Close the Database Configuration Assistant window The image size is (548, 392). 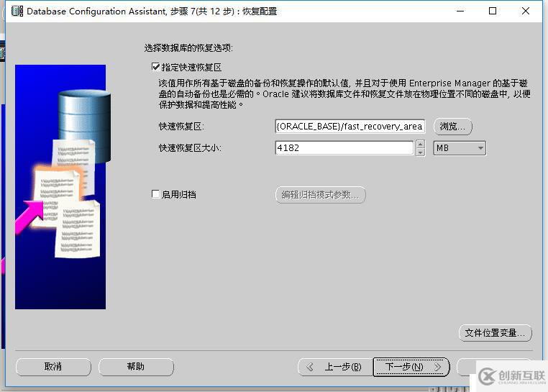[x=525, y=12]
